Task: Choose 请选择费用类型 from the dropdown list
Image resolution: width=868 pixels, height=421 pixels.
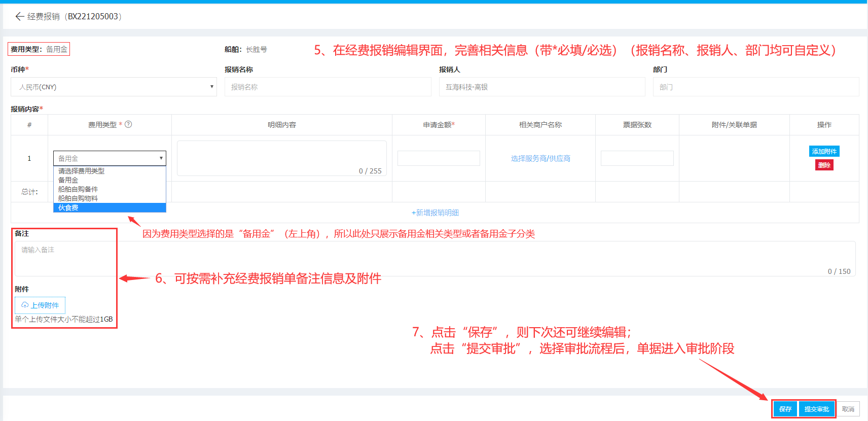Action: point(110,171)
